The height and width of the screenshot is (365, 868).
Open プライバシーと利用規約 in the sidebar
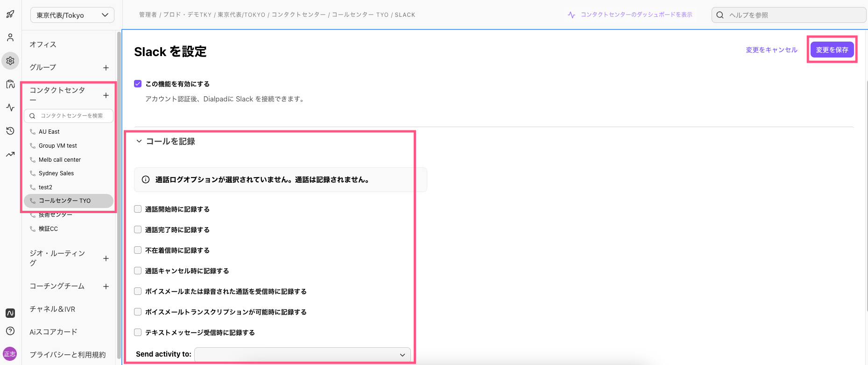[x=68, y=355]
